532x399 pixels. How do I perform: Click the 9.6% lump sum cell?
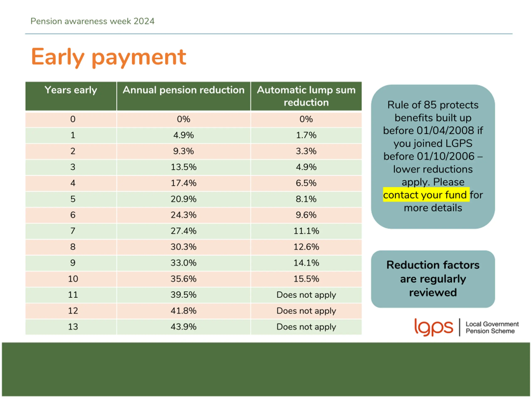click(x=306, y=215)
